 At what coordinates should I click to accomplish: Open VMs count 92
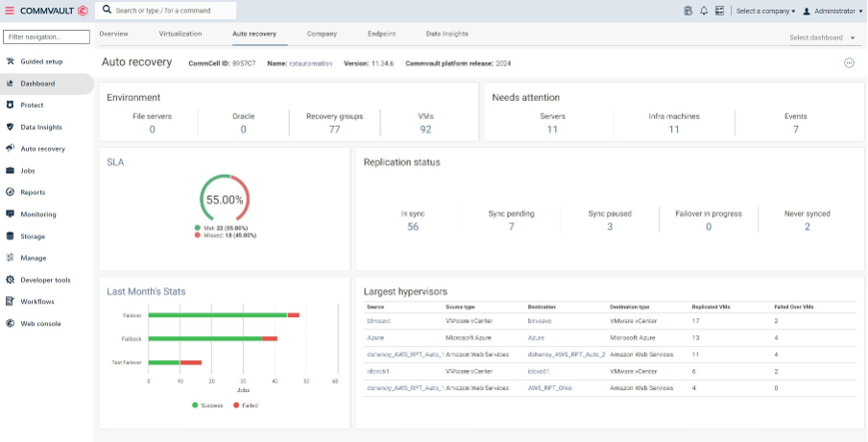coord(425,130)
